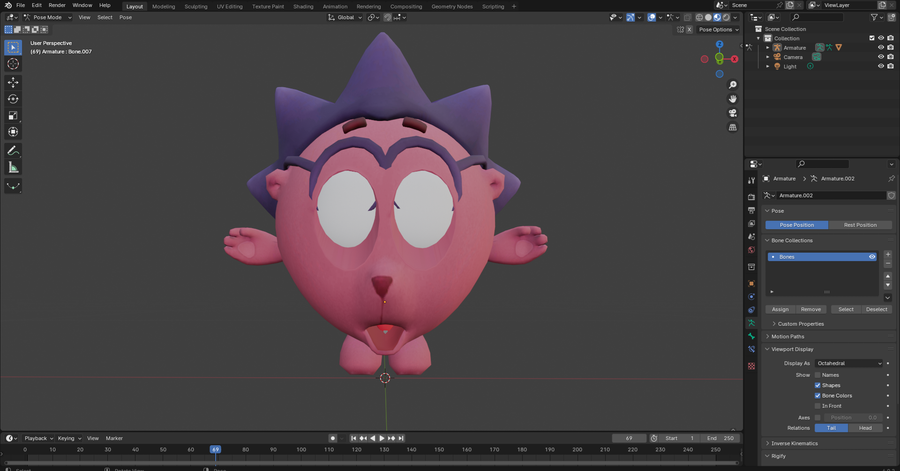Select the Rotate tool
This screenshot has height=471, width=900.
(x=13, y=99)
